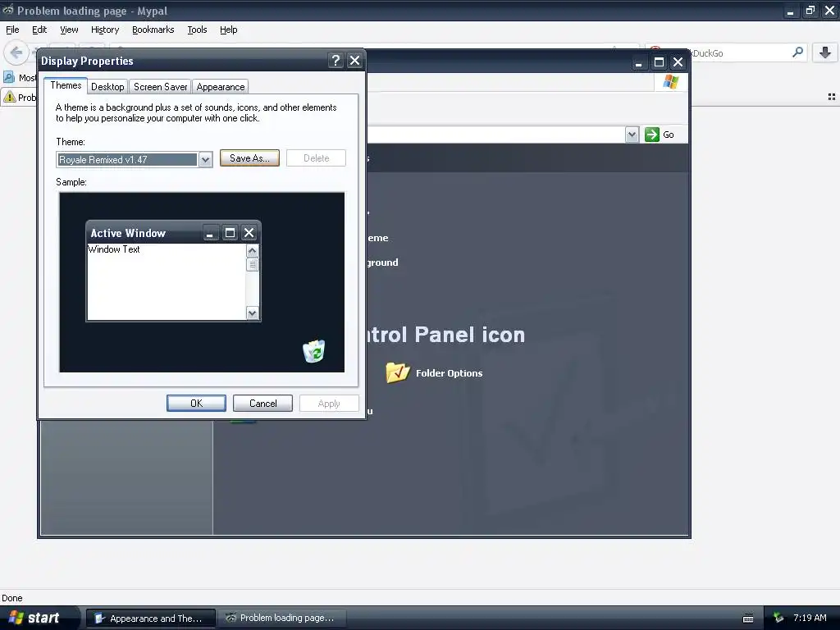Open the Theme dropdown arrow

pyautogui.click(x=205, y=160)
